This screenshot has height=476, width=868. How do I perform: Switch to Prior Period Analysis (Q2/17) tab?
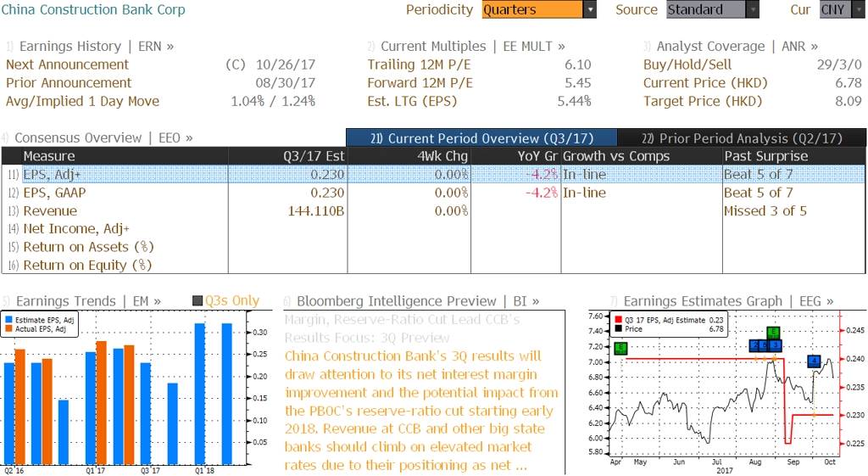click(x=742, y=138)
